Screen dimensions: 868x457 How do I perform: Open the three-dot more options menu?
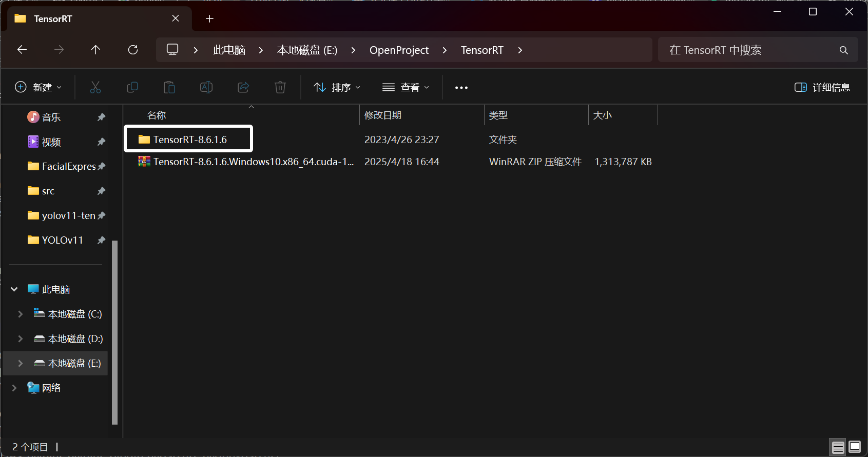tap(461, 88)
